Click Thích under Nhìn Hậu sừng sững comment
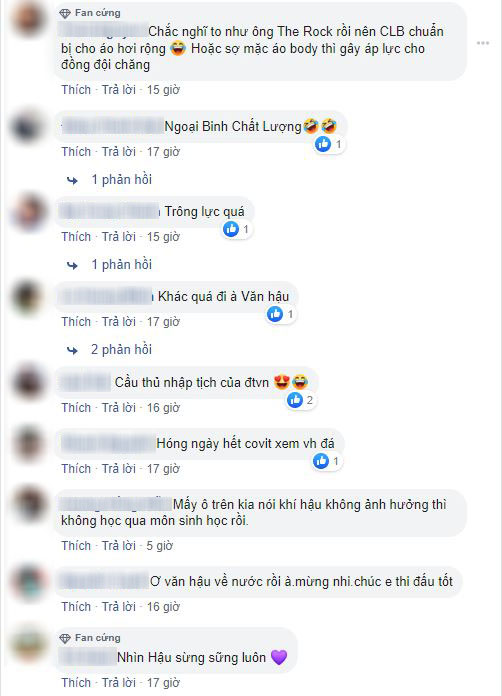Viewport: 502px width, 696px height. pos(76,682)
